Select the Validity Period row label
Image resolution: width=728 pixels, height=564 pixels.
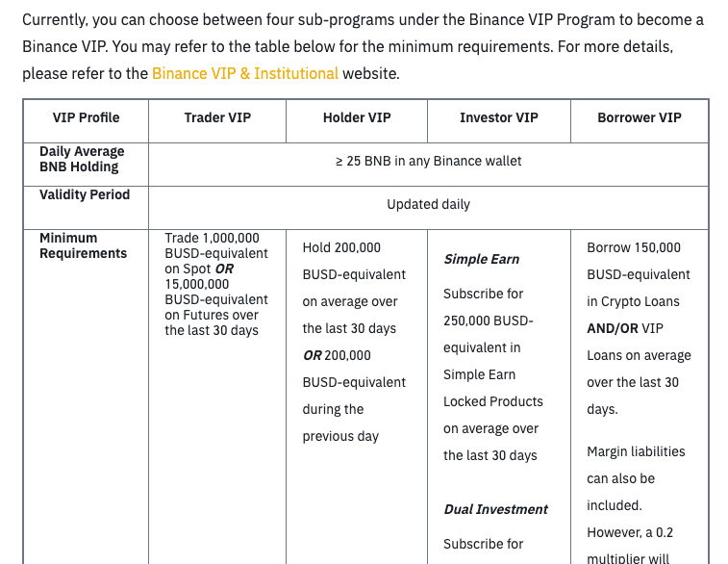click(x=85, y=194)
